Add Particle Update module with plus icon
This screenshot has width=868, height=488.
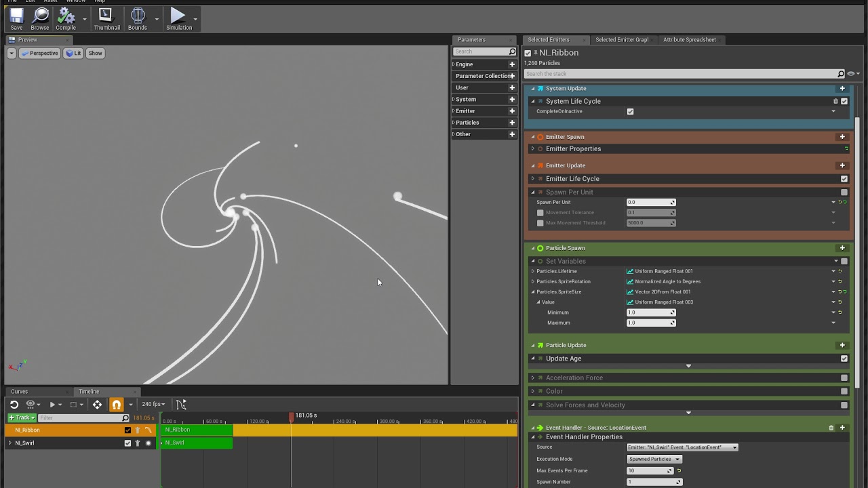tap(842, 345)
